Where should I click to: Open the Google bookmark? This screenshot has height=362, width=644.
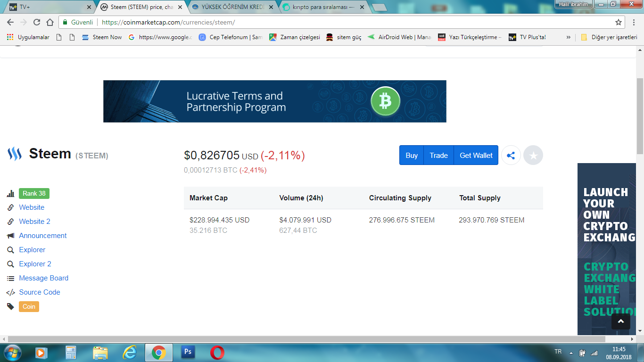(x=160, y=37)
